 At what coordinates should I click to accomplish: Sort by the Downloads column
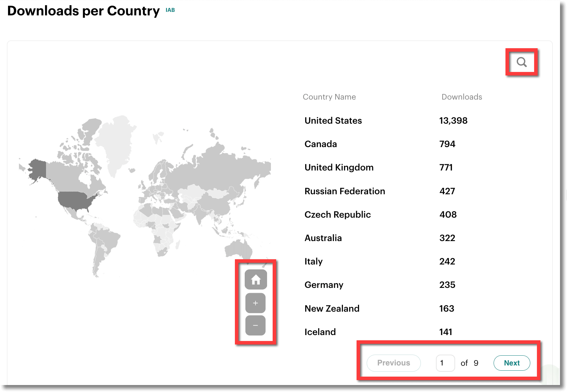[x=462, y=97]
